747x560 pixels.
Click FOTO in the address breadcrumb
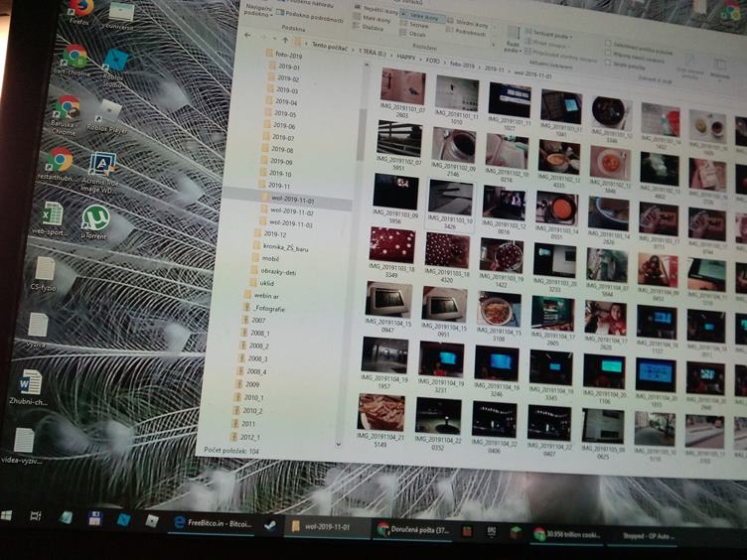pyautogui.click(x=432, y=61)
